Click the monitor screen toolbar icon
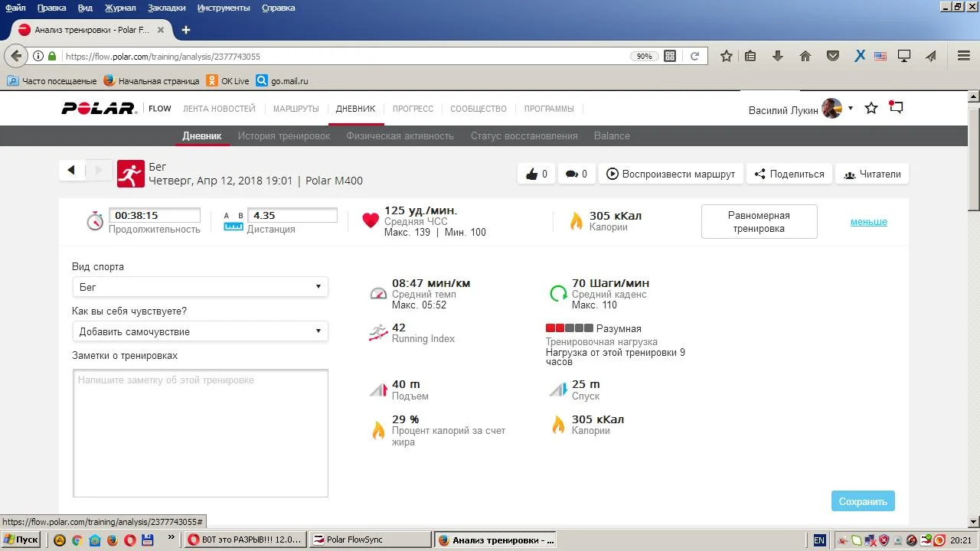 904,56
